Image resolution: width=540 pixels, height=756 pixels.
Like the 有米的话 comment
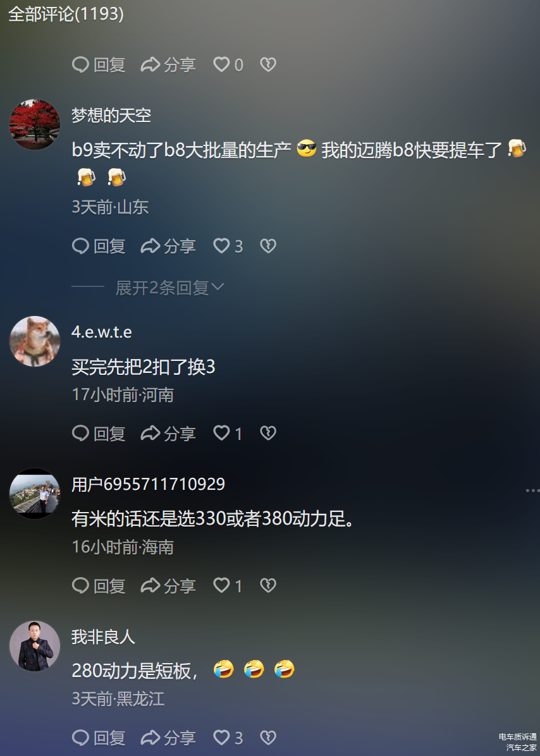click(x=228, y=585)
